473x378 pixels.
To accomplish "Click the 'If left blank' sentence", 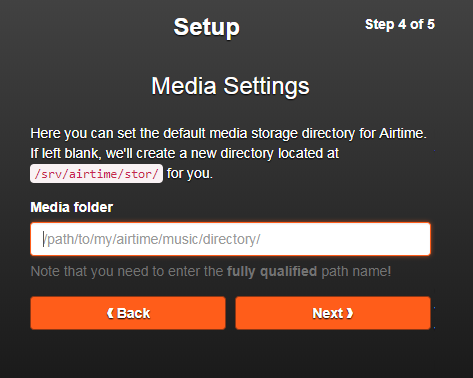I will click(x=185, y=154).
